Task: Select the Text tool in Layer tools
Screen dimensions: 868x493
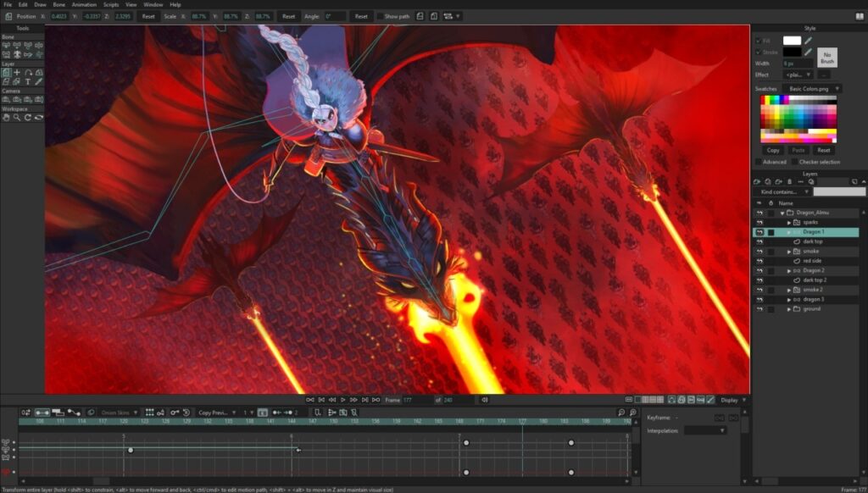Action: click(x=28, y=82)
